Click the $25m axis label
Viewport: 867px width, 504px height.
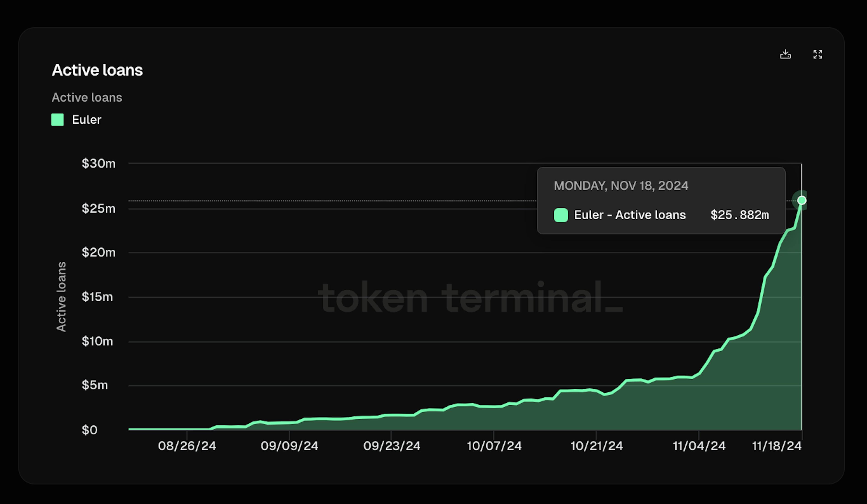tap(99, 208)
